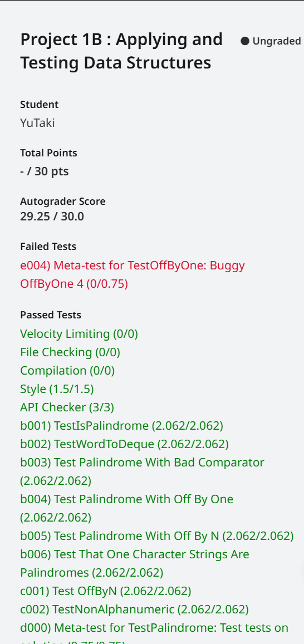The image size is (304, 644).
Task: View b003 Test Palindrome With Bad Comparator
Action: click(142, 471)
